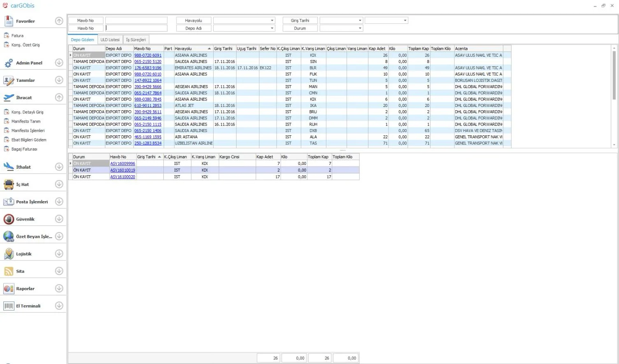Click the Admin Panel gears icon
Viewport: 619px width, 364px height.
point(9,63)
